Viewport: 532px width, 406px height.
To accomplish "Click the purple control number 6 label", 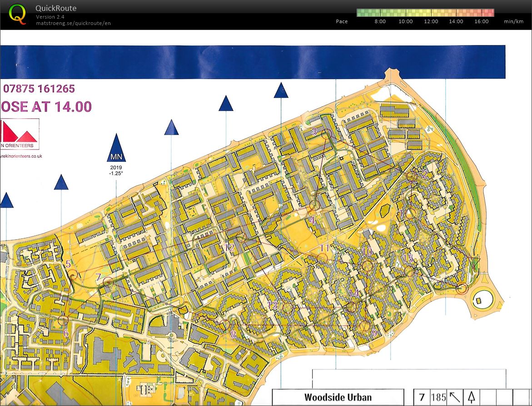I will tap(66, 333).
